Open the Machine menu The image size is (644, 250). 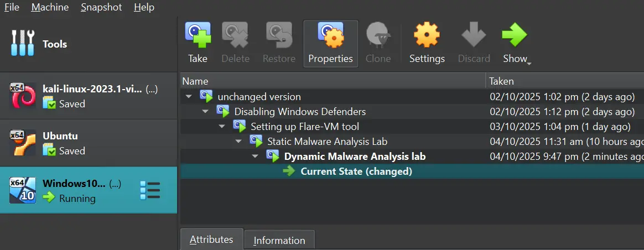tap(50, 7)
